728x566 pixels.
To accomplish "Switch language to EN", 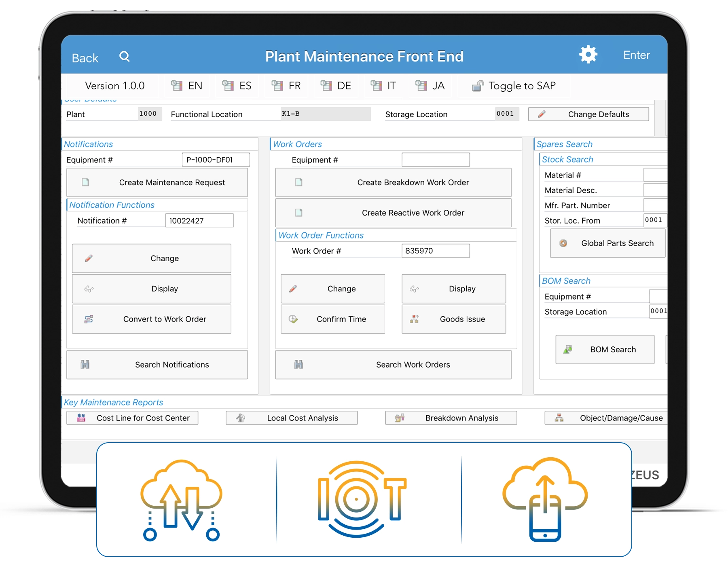I will pyautogui.click(x=186, y=86).
